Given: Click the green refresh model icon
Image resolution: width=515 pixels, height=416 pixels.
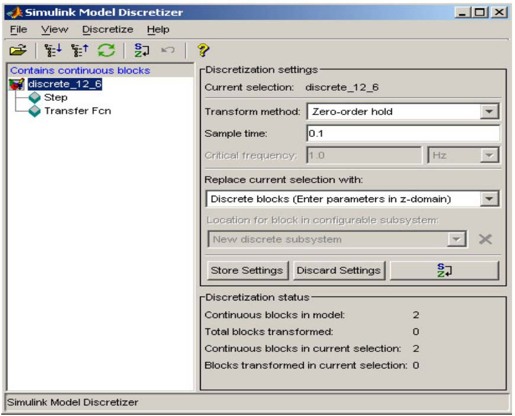Looking at the screenshot, I should pos(106,50).
